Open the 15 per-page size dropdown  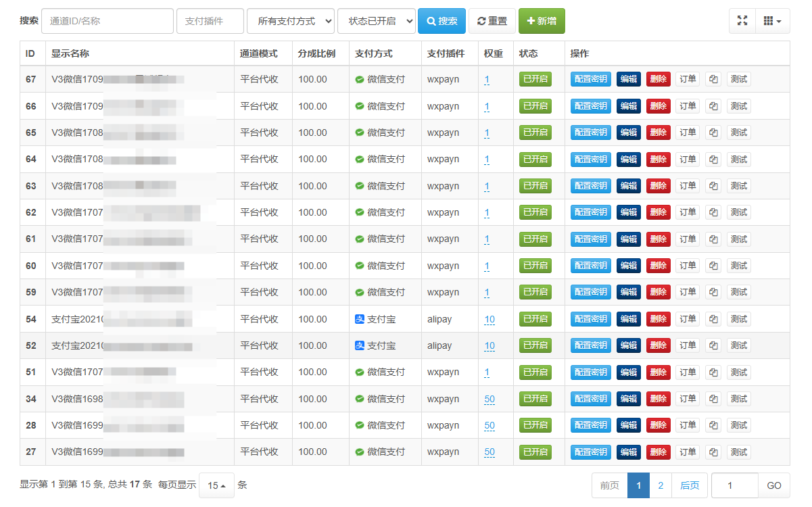pos(216,485)
